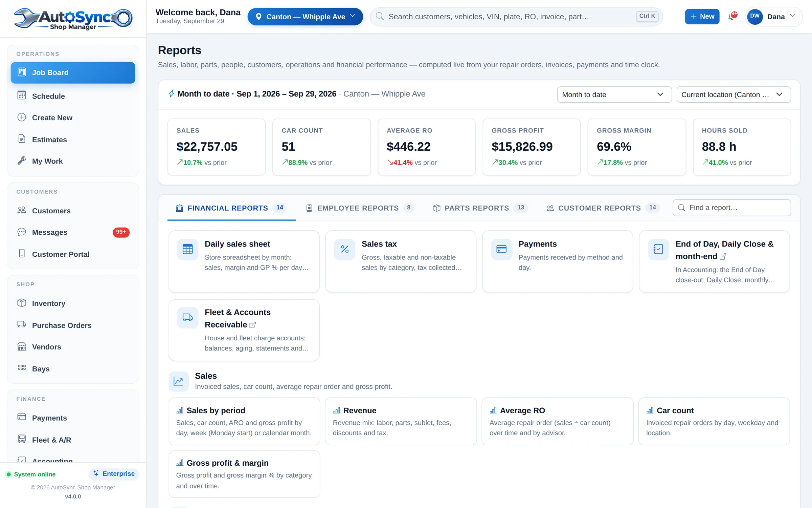Open the Sales by period report
Viewport: 812px width, 508px height.
[x=244, y=421]
